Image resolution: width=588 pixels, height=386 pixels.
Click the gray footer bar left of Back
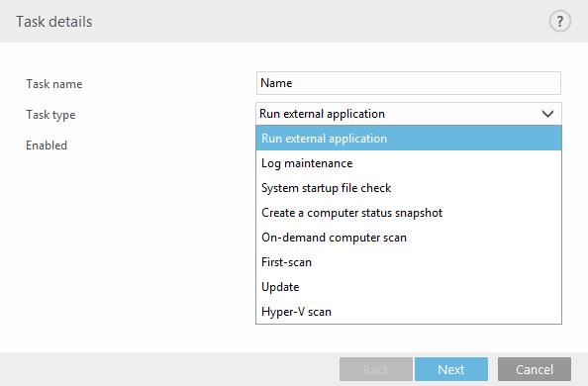[168, 369]
